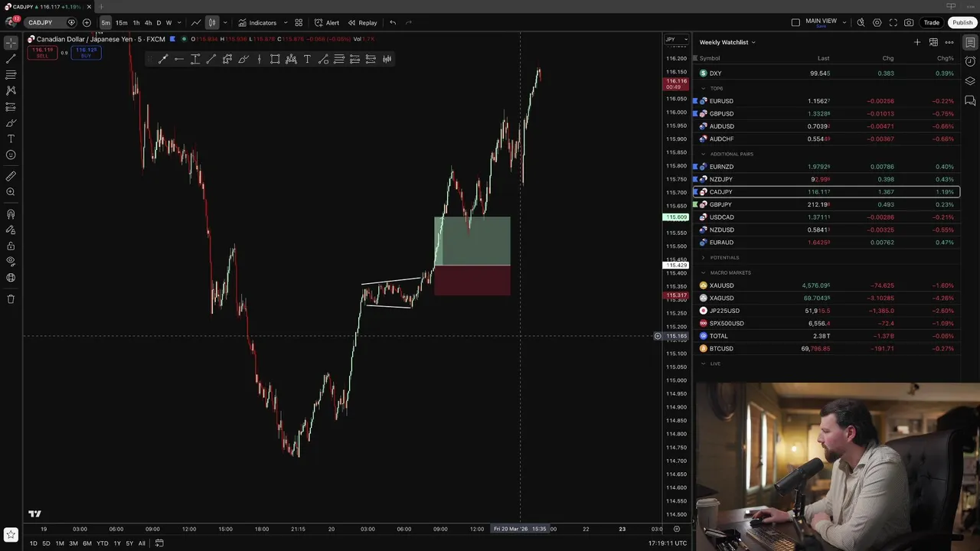The width and height of the screenshot is (980, 551).
Task: Open indicator templates grid icon
Action: click(299, 23)
